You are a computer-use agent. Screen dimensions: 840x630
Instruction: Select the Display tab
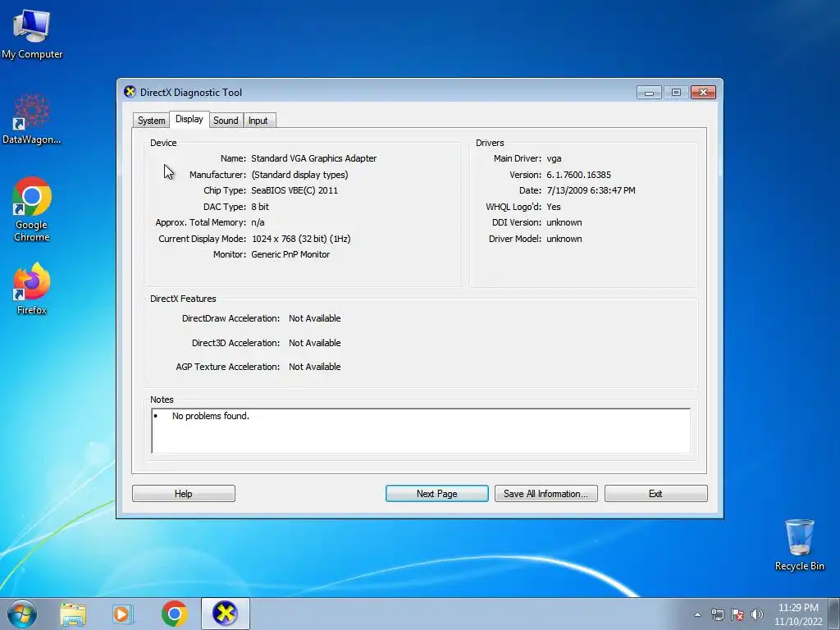coord(189,119)
